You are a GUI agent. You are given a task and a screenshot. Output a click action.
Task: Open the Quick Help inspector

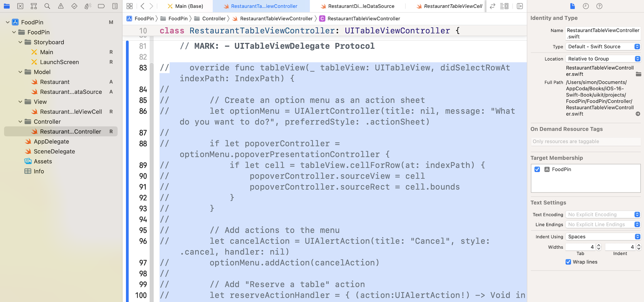point(599,6)
